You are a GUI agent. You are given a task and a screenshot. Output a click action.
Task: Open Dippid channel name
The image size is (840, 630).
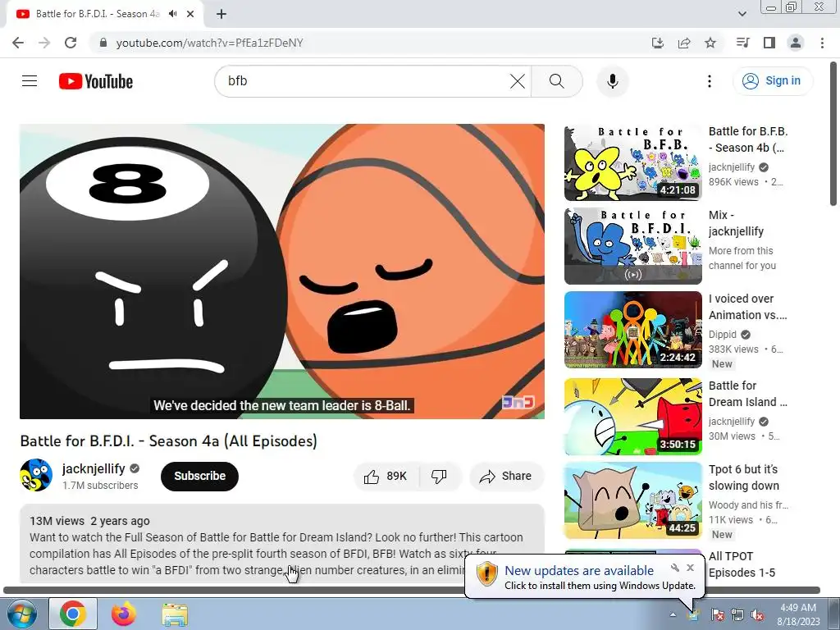pos(722,335)
